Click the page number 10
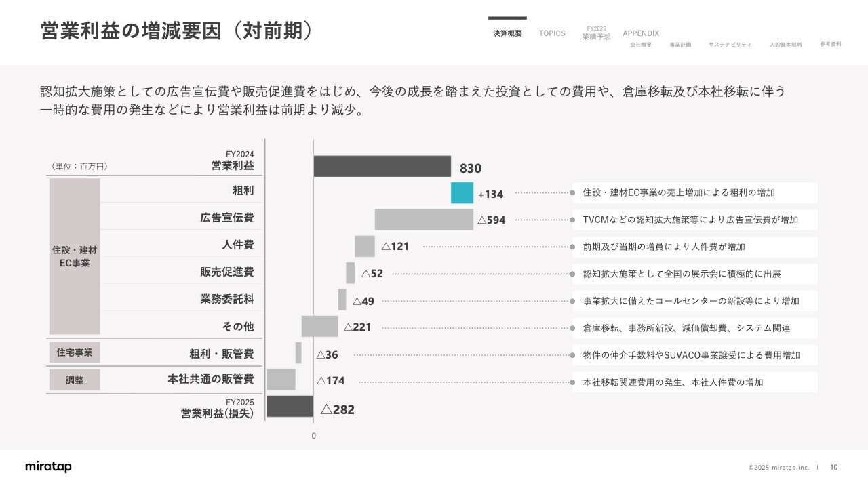868x488 pixels. (x=834, y=467)
